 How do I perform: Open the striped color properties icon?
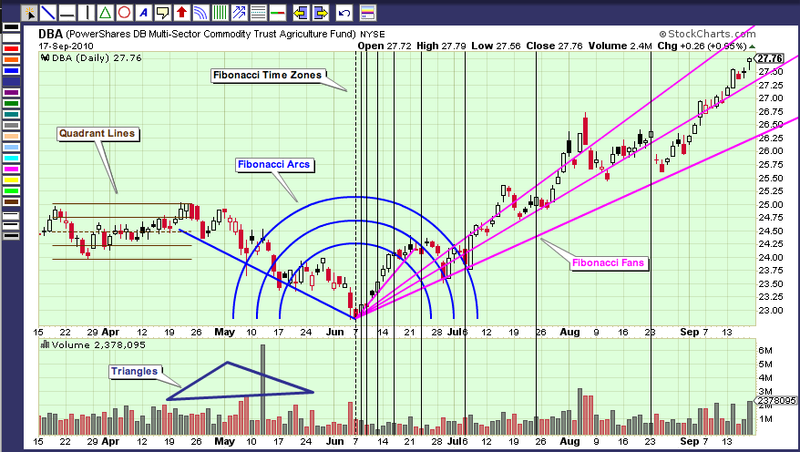[x=368, y=13]
